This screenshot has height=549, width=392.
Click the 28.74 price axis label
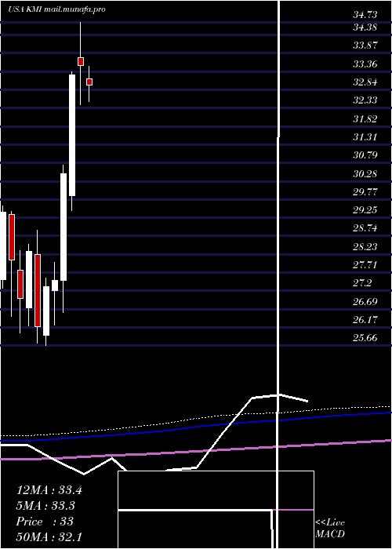point(365,228)
